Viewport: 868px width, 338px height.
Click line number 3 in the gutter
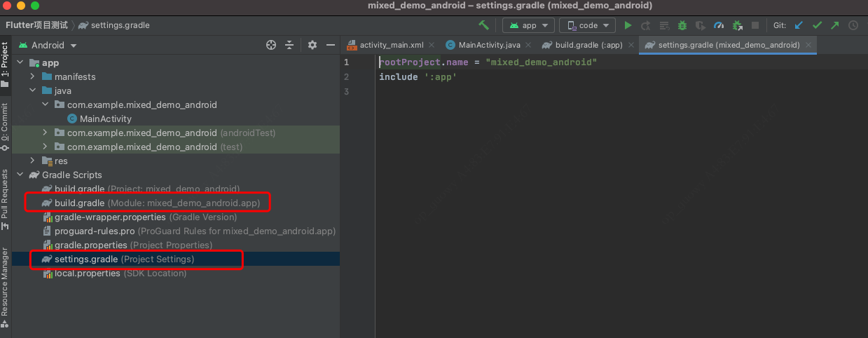pyautogui.click(x=346, y=90)
